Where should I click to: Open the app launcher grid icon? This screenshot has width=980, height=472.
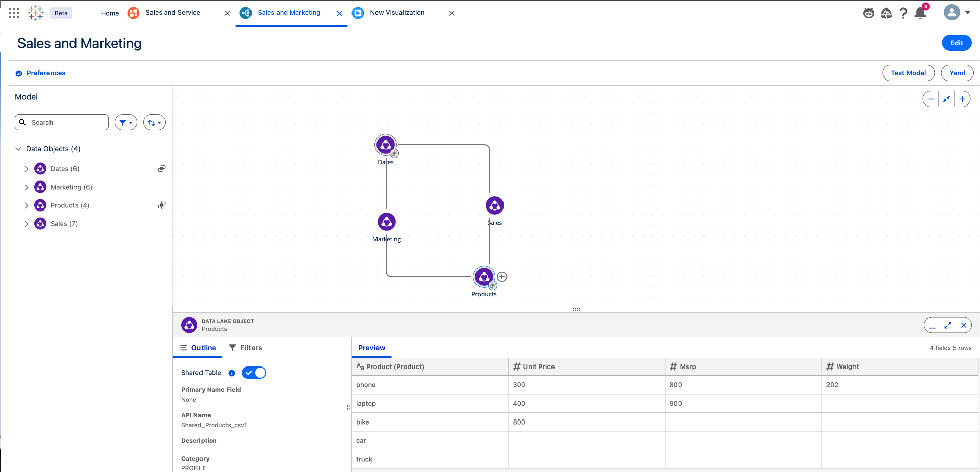click(14, 13)
